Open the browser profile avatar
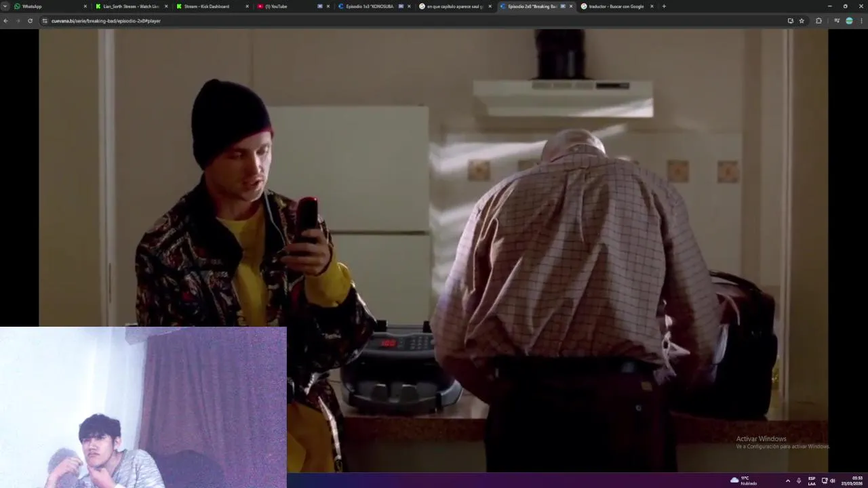The image size is (868, 488). pyautogui.click(x=849, y=21)
